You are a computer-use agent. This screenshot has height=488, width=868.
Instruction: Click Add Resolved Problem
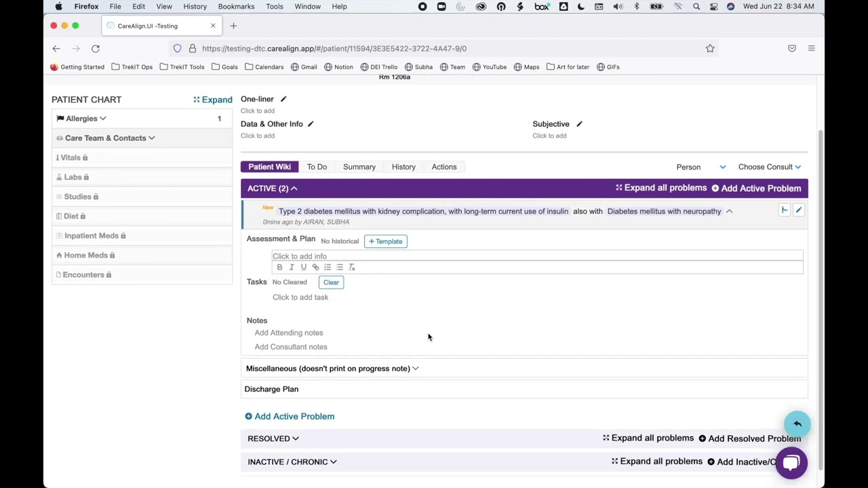[750, 439]
